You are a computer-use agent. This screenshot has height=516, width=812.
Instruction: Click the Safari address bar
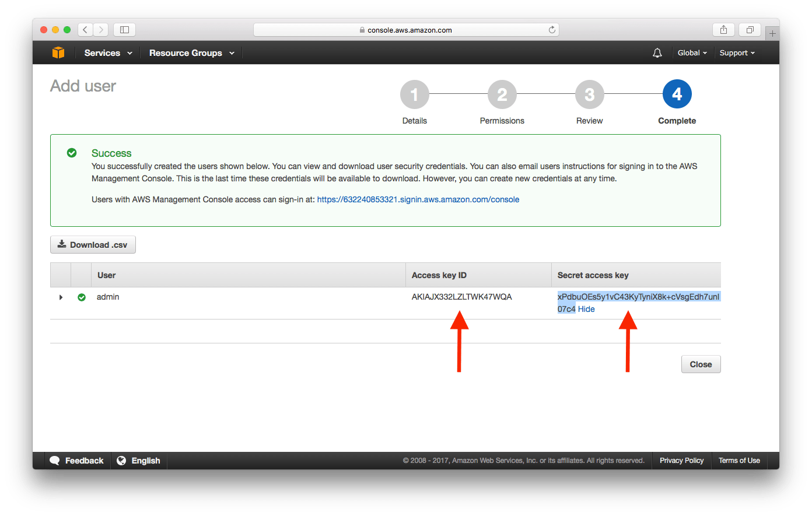click(406, 30)
